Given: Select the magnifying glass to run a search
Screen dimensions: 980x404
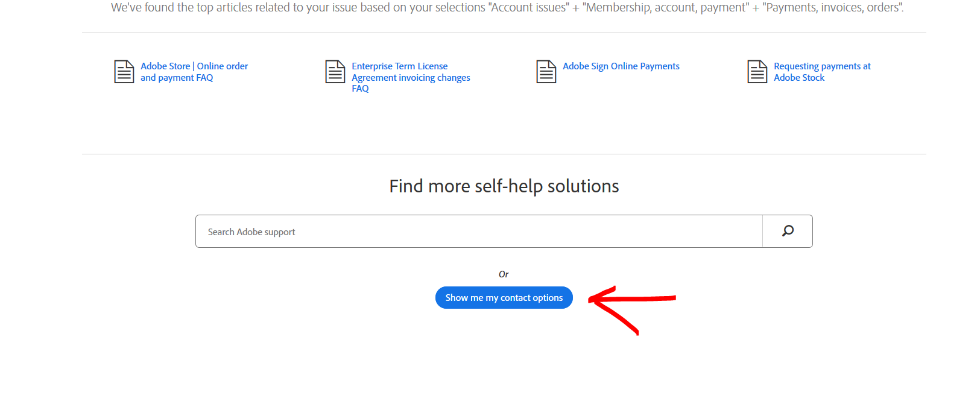Looking at the screenshot, I should click(787, 231).
